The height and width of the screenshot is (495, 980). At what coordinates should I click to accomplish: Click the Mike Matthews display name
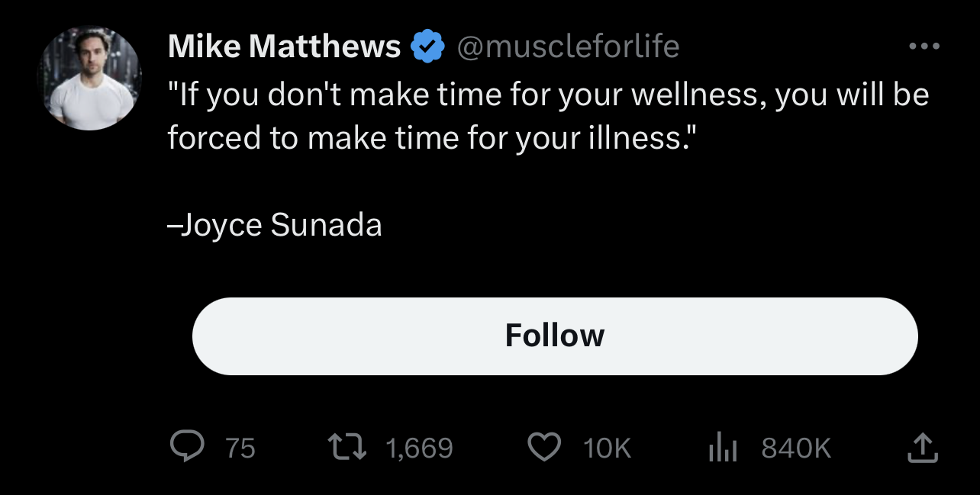tap(282, 46)
